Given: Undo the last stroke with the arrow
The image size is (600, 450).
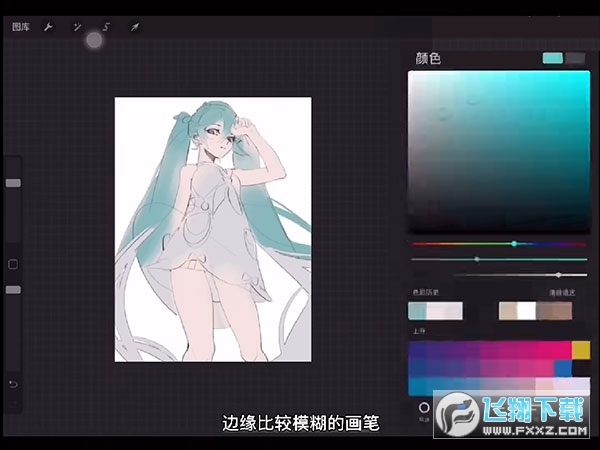Looking at the screenshot, I should [x=13, y=384].
